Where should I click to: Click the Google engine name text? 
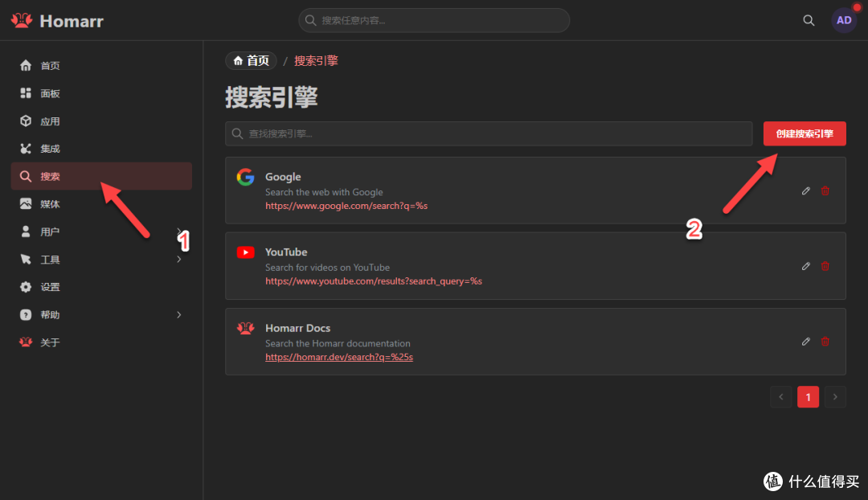tap(283, 177)
